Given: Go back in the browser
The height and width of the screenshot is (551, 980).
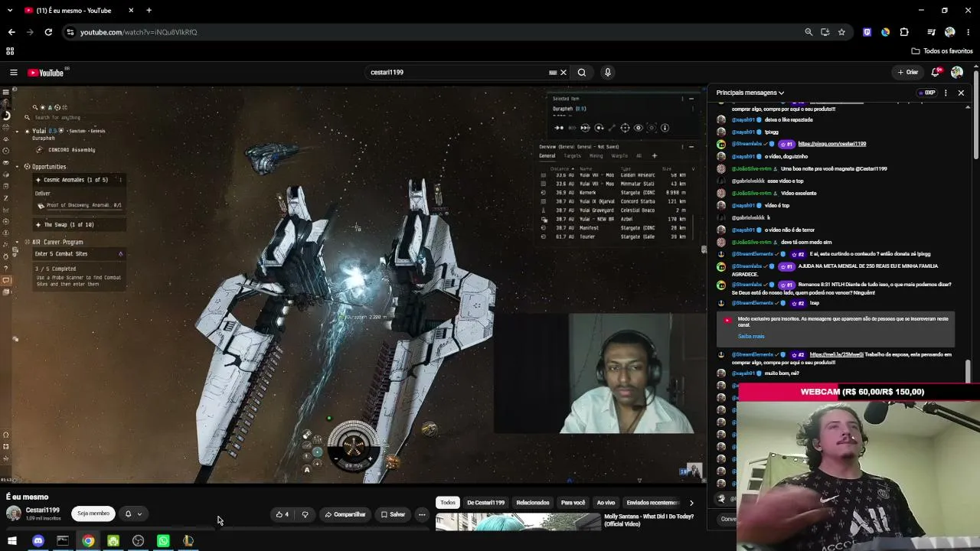Looking at the screenshot, I should (x=11, y=32).
